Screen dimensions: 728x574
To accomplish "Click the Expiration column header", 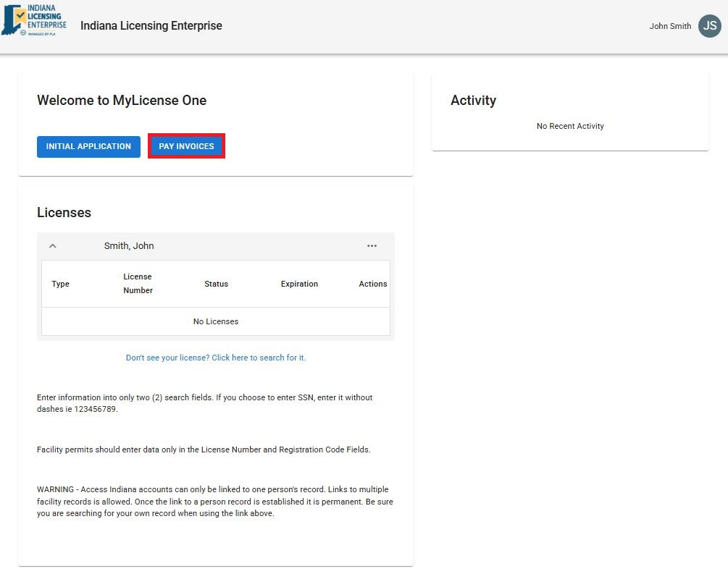I will [x=299, y=284].
